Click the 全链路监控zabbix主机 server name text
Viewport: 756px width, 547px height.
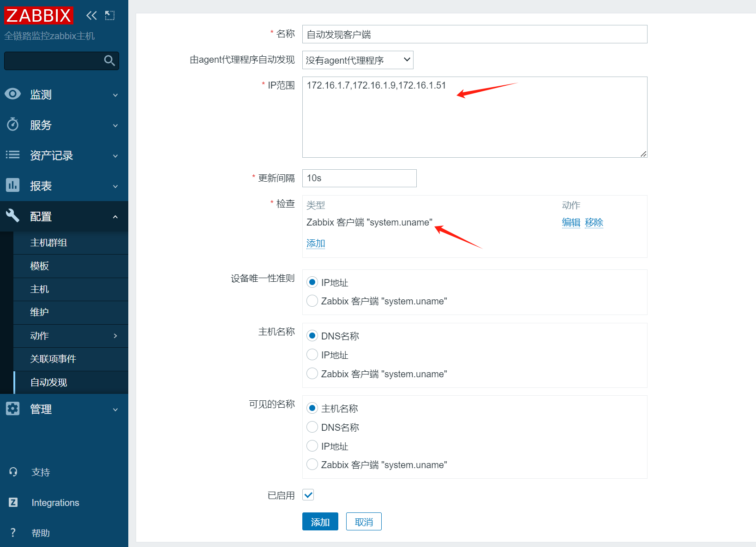point(49,36)
